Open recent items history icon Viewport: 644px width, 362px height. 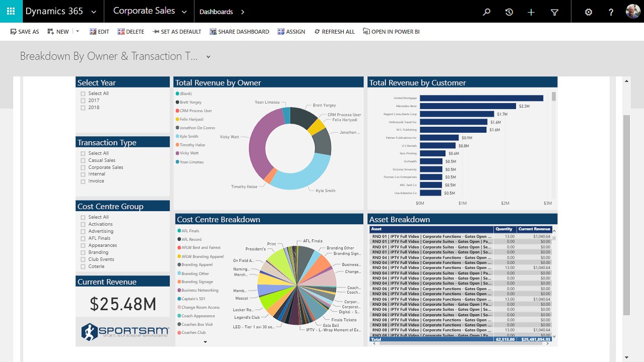tap(509, 12)
